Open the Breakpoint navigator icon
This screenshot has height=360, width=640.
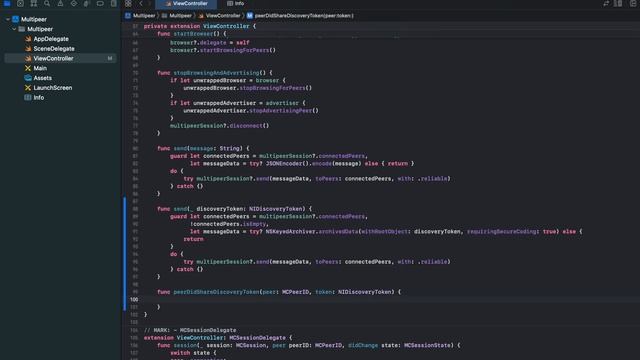click(100, 3)
